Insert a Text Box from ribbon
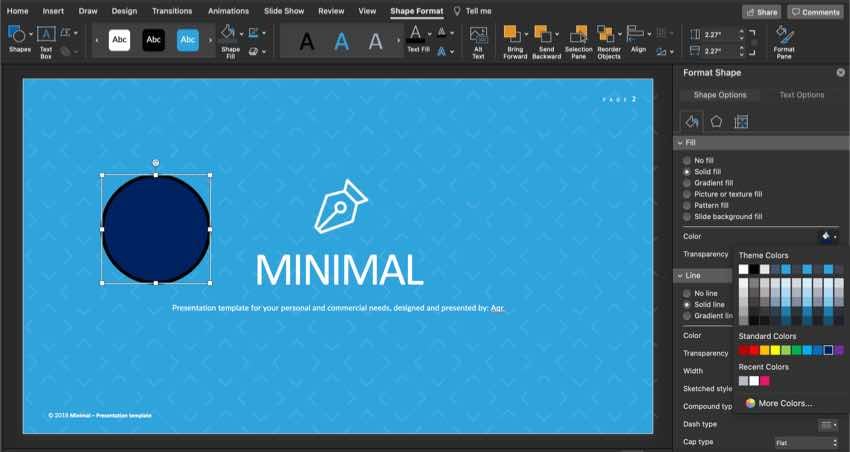850x452 pixels. tap(46, 36)
